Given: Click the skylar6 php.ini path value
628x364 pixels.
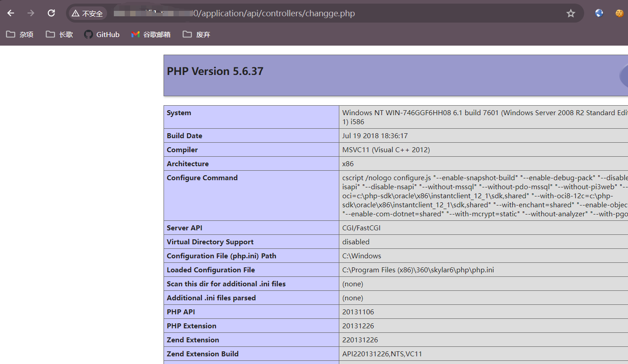Looking at the screenshot, I should point(418,270).
